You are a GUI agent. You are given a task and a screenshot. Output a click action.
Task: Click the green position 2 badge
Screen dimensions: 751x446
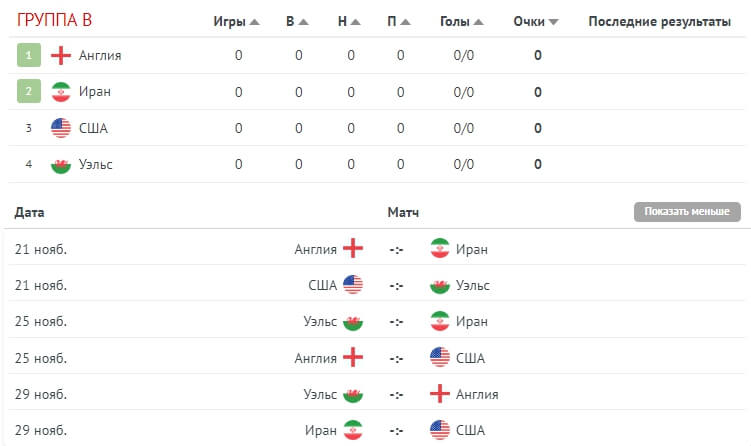(x=29, y=91)
